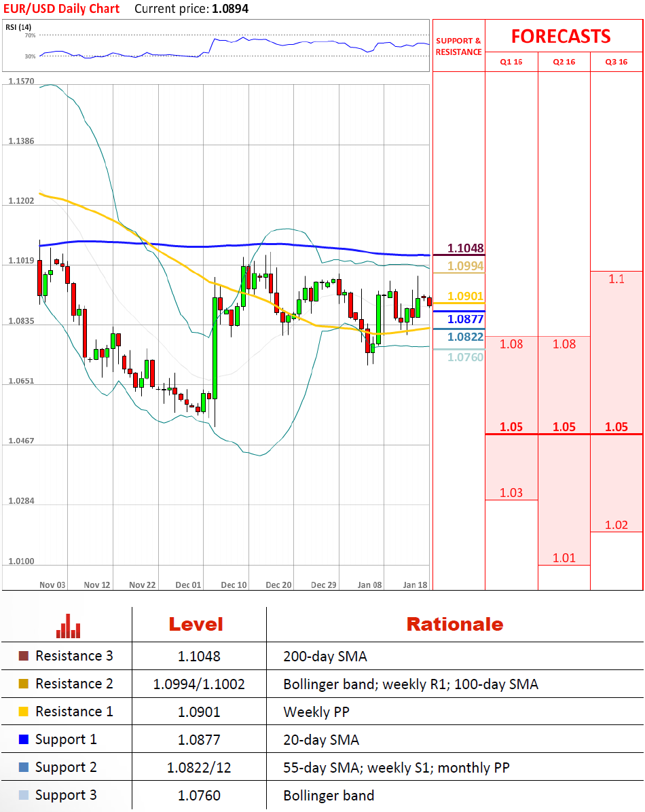
Task: Click the 1.1570 price axis label
Action: 21,81
